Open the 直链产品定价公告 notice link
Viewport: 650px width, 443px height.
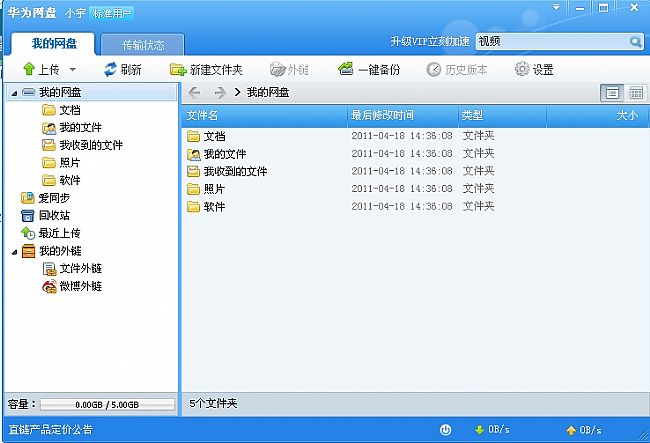click(51, 429)
